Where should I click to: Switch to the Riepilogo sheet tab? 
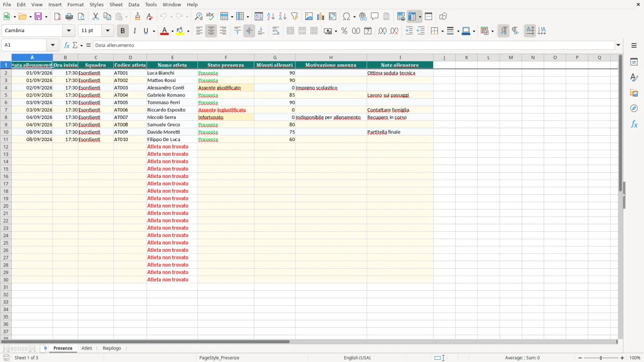[112, 349]
